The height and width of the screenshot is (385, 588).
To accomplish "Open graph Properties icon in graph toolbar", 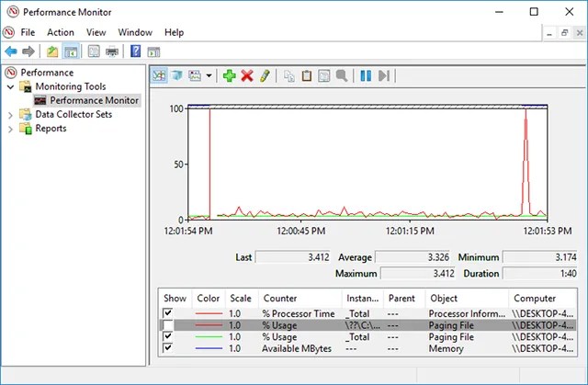I will (x=324, y=75).
